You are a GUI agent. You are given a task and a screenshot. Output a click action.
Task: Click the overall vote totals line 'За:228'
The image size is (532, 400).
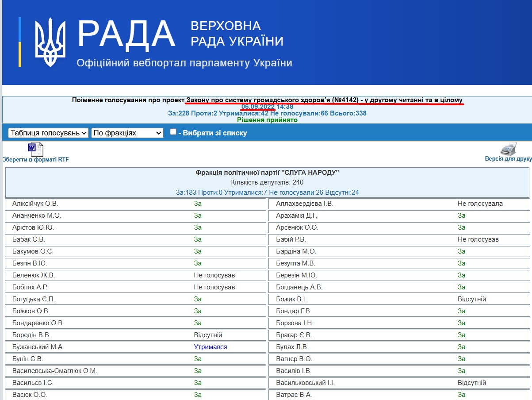267,113
